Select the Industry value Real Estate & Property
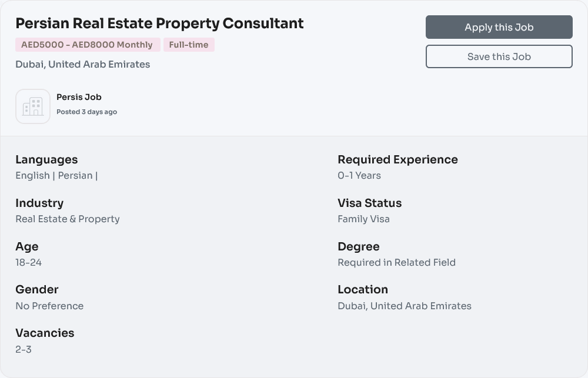 tap(67, 219)
